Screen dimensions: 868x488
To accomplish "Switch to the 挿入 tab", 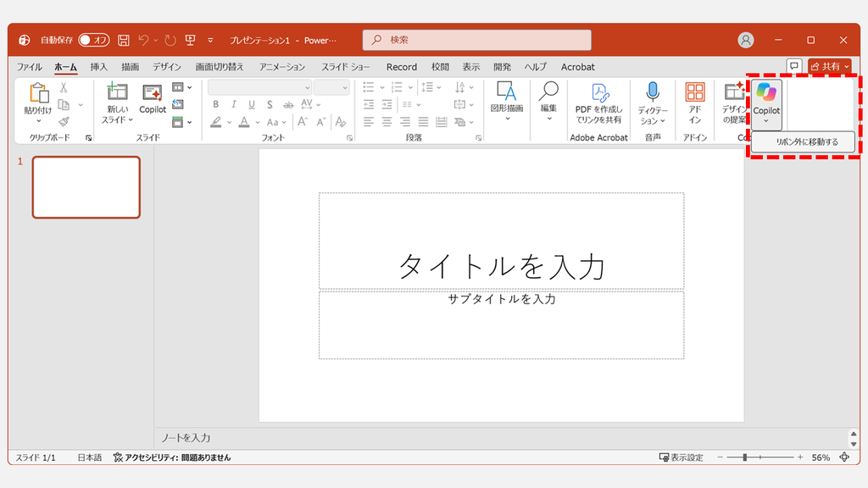I will coord(98,67).
